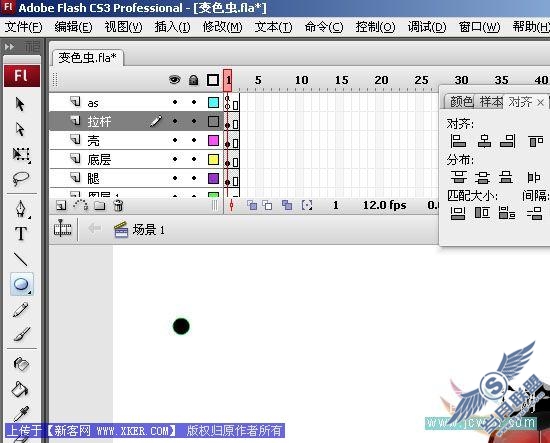Open the 命令(C) menu

324,27
